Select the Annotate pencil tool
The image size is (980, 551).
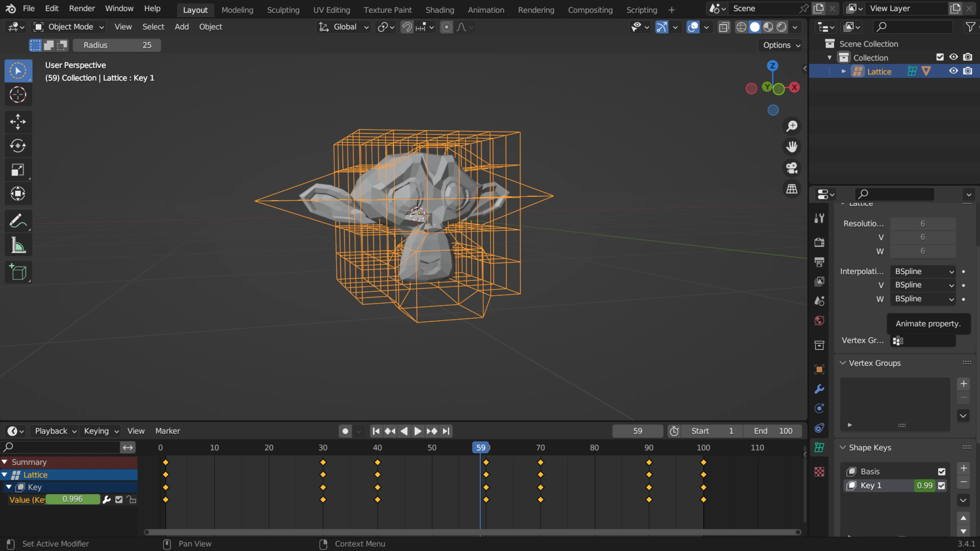[x=18, y=221]
